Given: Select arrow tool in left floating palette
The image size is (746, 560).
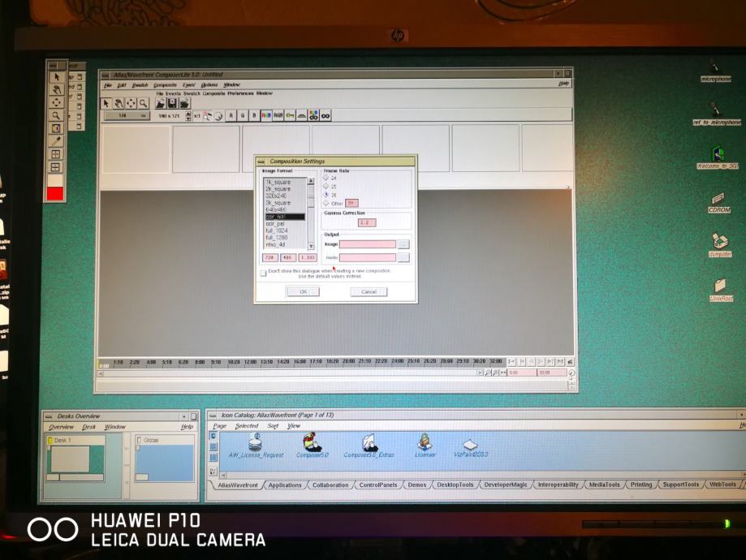Looking at the screenshot, I should [56, 77].
